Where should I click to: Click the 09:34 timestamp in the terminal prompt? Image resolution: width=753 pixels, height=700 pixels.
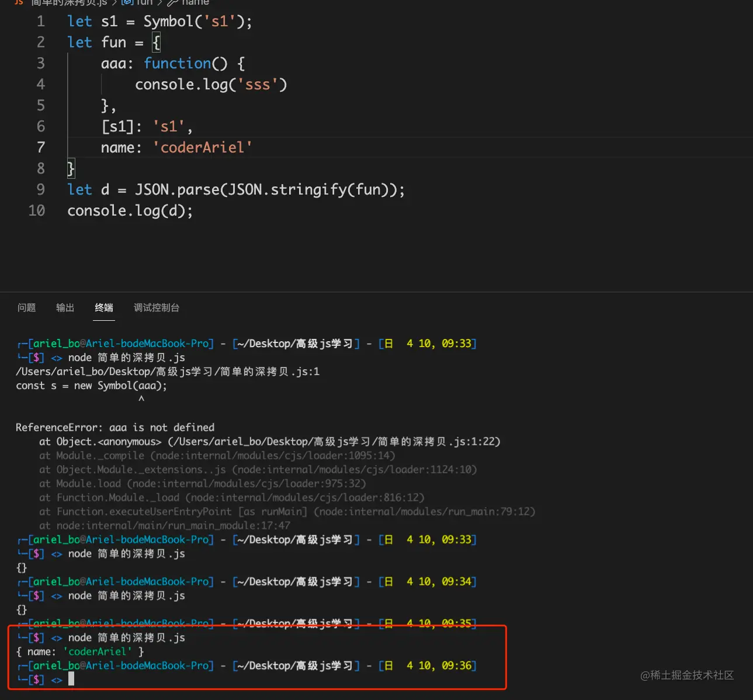pyautogui.click(x=456, y=582)
